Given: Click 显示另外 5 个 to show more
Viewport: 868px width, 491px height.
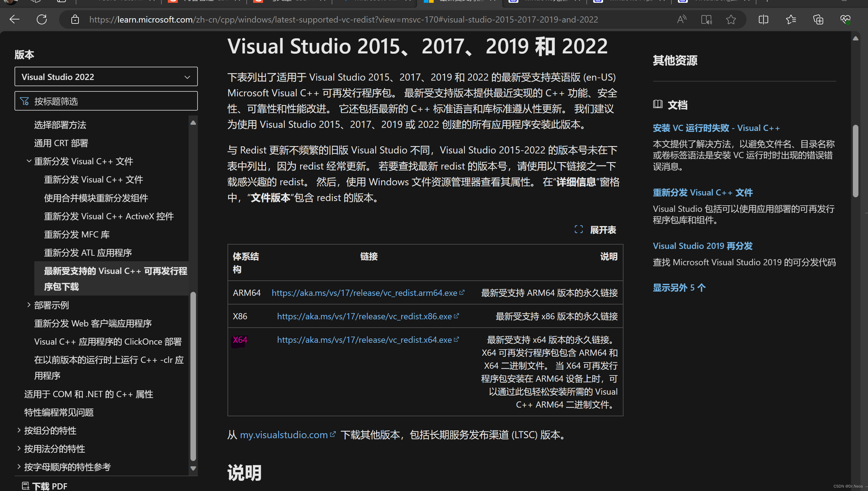Looking at the screenshot, I should [679, 287].
